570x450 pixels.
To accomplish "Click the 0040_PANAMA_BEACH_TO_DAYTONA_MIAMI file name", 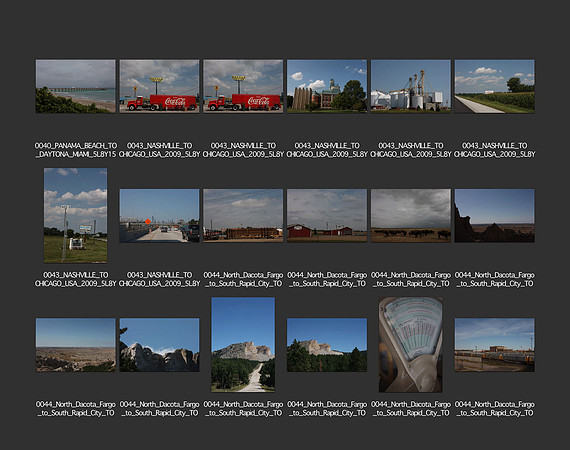I will coord(76,150).
